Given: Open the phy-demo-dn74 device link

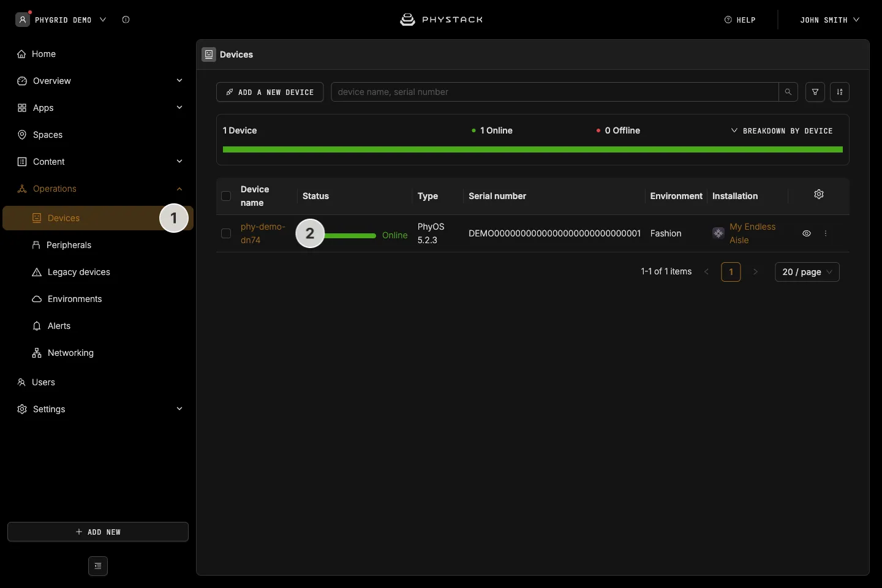Looking at the screenshot, I should coord(263,233).
